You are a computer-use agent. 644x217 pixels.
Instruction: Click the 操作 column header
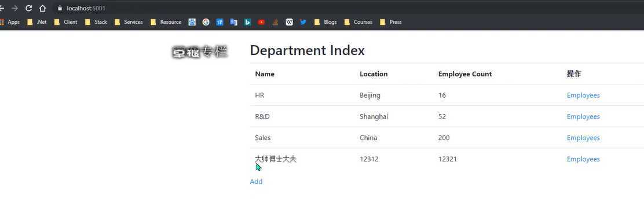point(574,74)
